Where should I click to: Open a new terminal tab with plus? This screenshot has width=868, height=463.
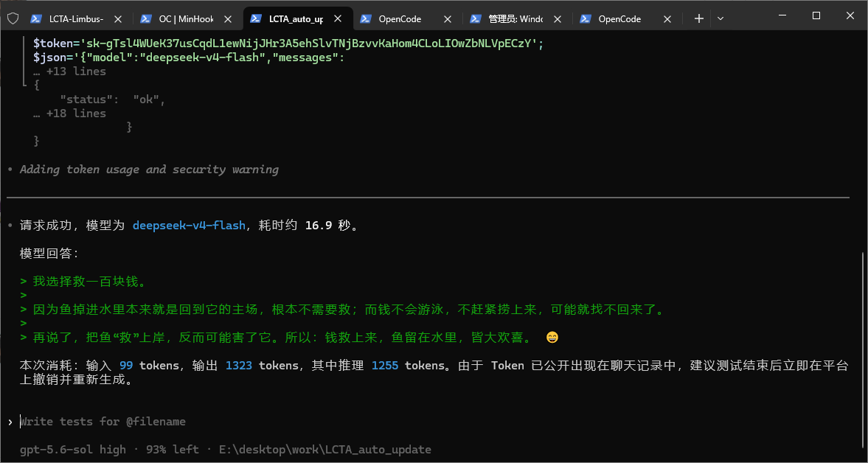[698, 19]
